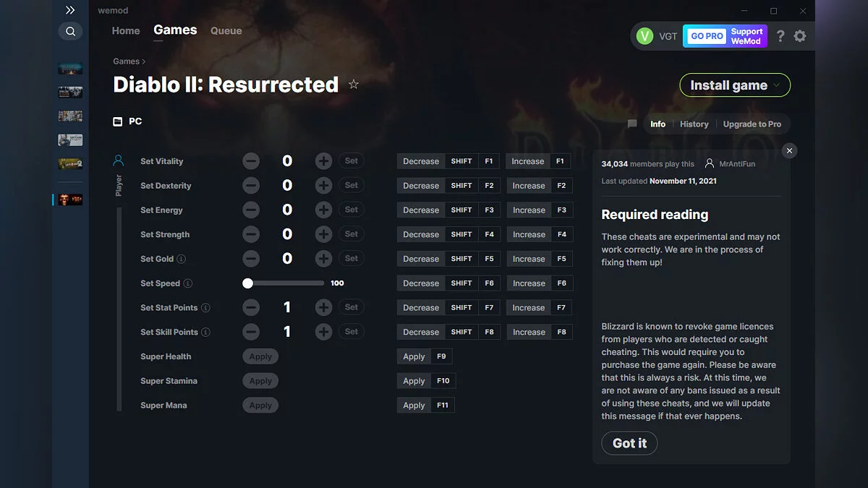This screenshot has width=868, height=488.
Task: Open the Queue section from the top menu
Action: point(226,30)
